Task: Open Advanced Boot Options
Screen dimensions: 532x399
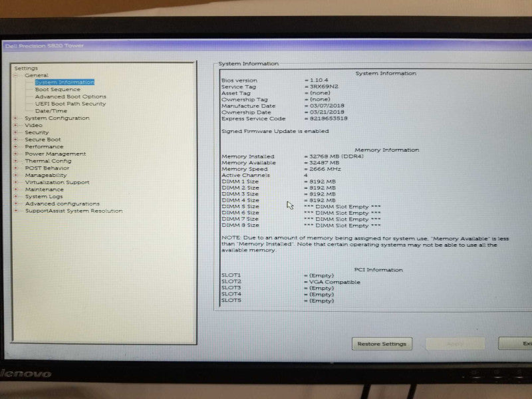Action: pyautogui.click(x=70, y=96)
